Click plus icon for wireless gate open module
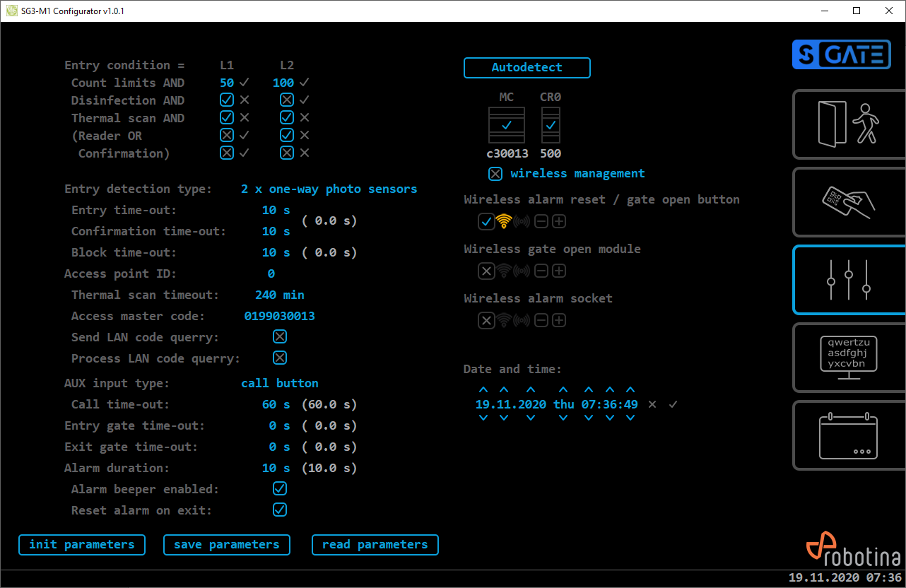The image size is (906, 588). click(x=559, y=271)
